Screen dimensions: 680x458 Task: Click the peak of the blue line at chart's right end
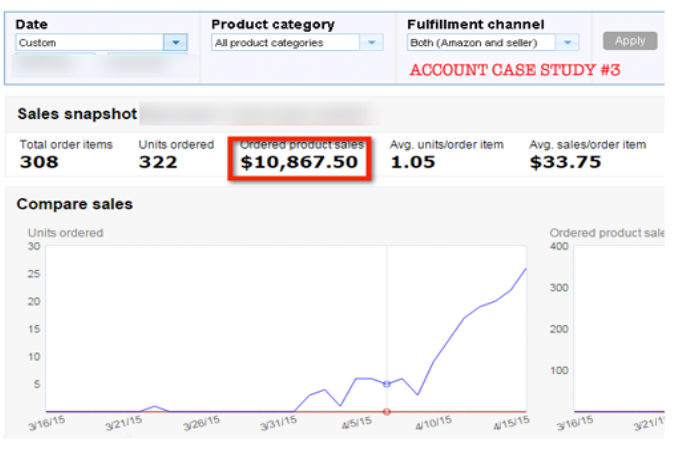tap(525, 269)
